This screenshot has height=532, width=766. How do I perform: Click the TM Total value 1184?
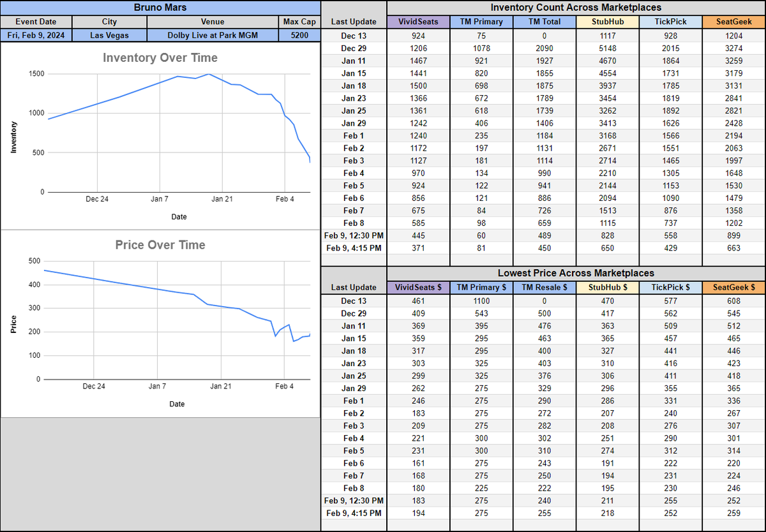[544, 136]
